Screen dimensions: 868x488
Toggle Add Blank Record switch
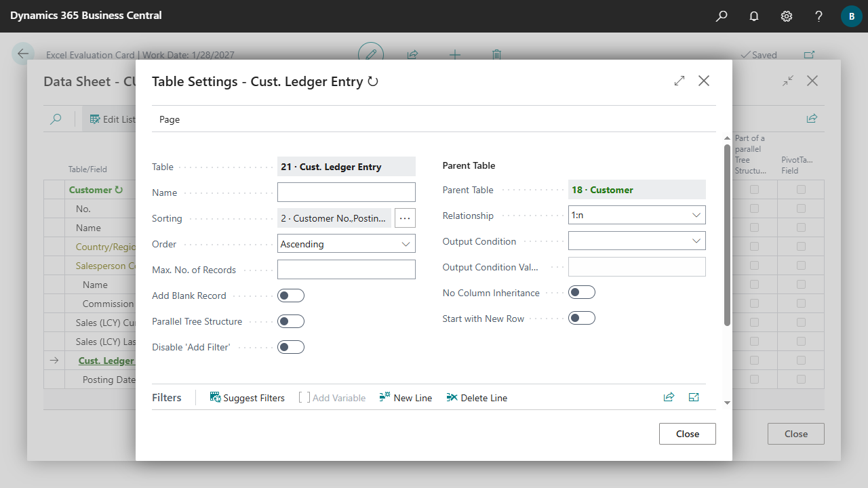point(291,296)
